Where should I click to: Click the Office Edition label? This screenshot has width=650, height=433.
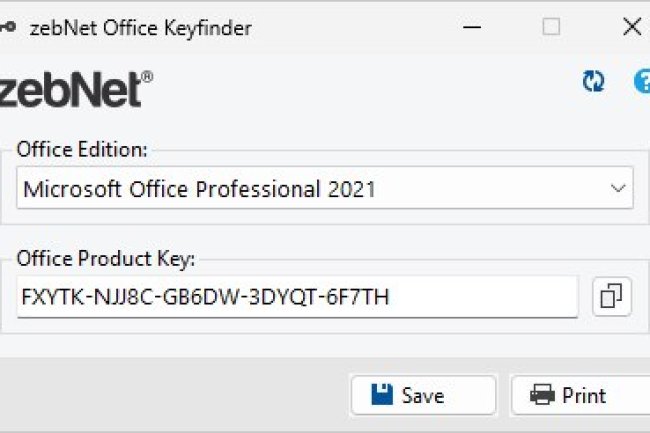pos(82,149)
